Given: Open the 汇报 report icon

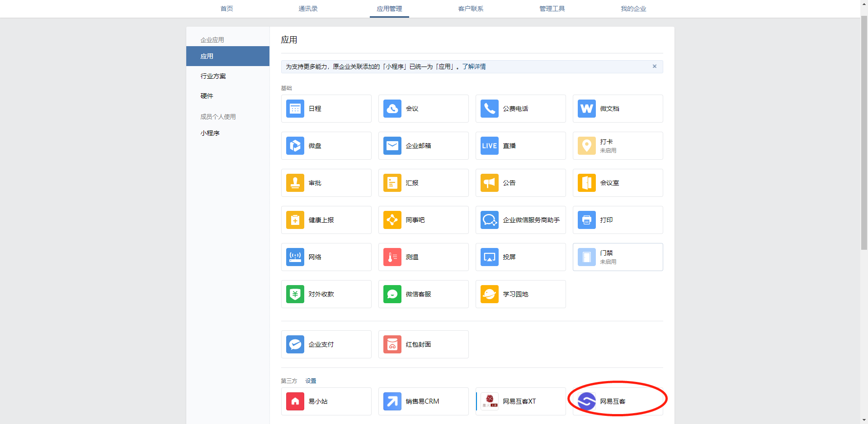Looking at the screenshot, I should [x=392, y=183].
